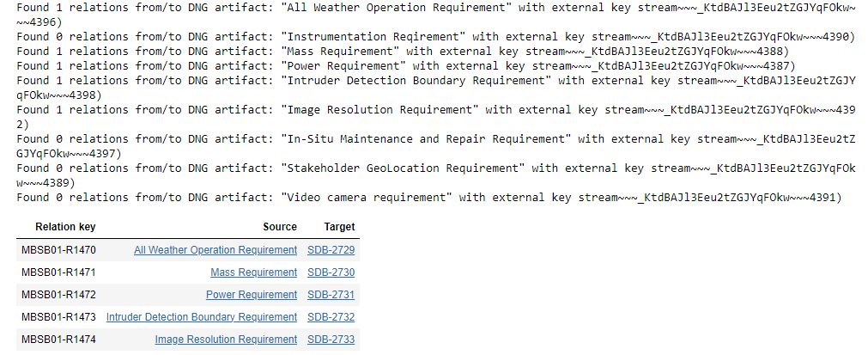Click the Source column header
The height and width of the screenshot is (355, 868).
pos(280,227)
